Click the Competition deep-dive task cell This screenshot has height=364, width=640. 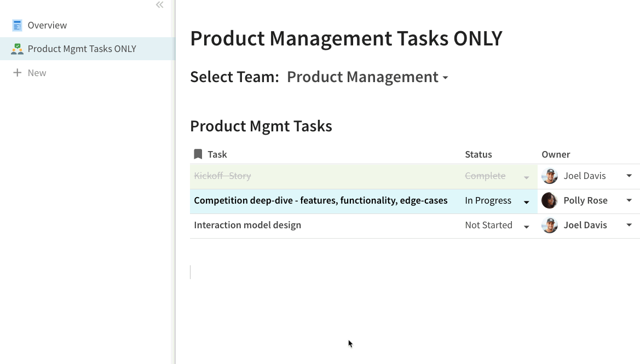click(320, 200)
